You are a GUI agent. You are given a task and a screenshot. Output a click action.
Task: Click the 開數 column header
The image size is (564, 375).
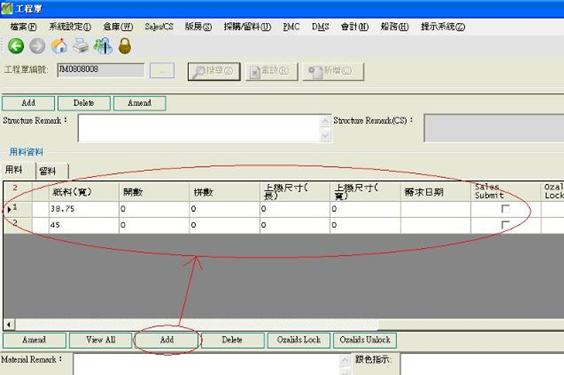click(154, 192)
